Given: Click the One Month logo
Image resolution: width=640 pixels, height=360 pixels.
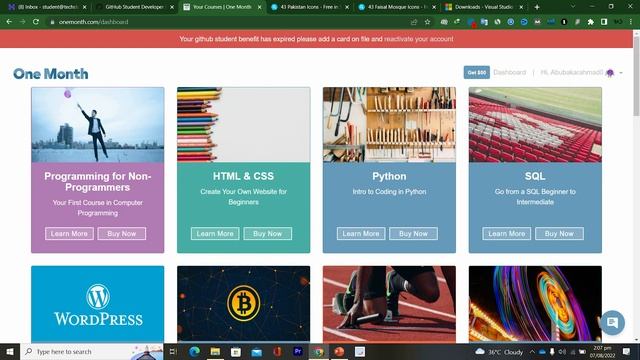Looking at the screenshot, I should tap(51, 74).
